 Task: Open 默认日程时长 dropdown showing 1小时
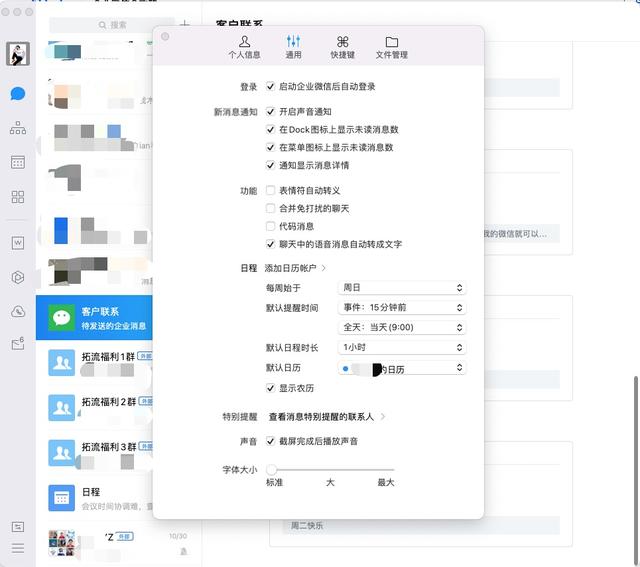click(402, 347)
